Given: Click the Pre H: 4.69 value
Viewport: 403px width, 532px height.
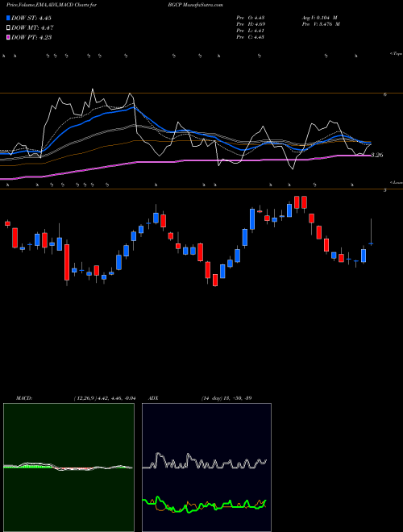Looking at the screenshot, I should coord(251,24).
